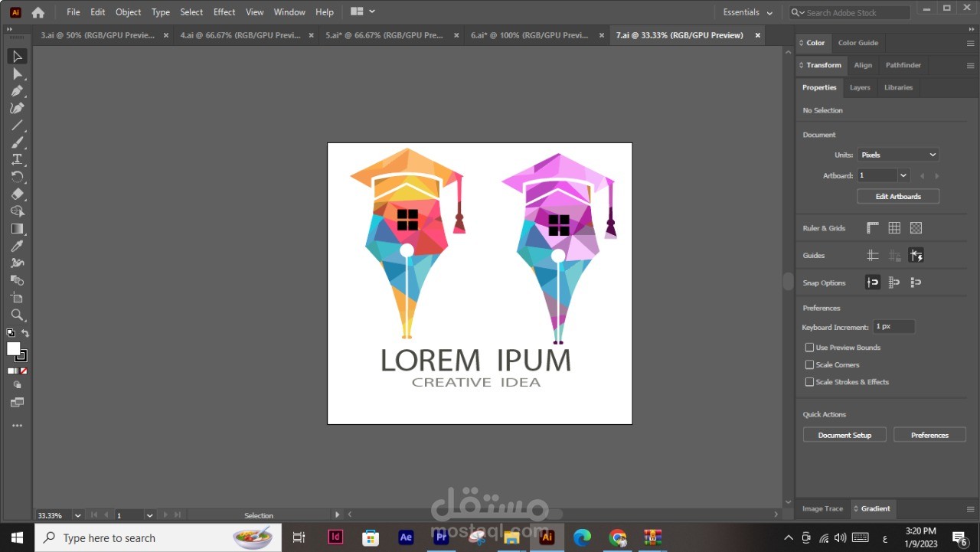This screenshot has width=980, height=552.
Task: Expand the Transform panel group
Action: [x=822, y=65]
